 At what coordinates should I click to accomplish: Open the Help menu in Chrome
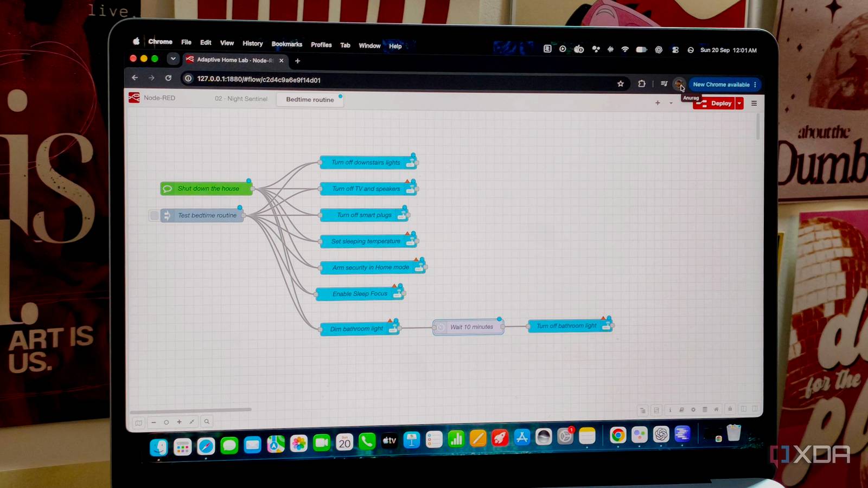(x=395, y=46)
